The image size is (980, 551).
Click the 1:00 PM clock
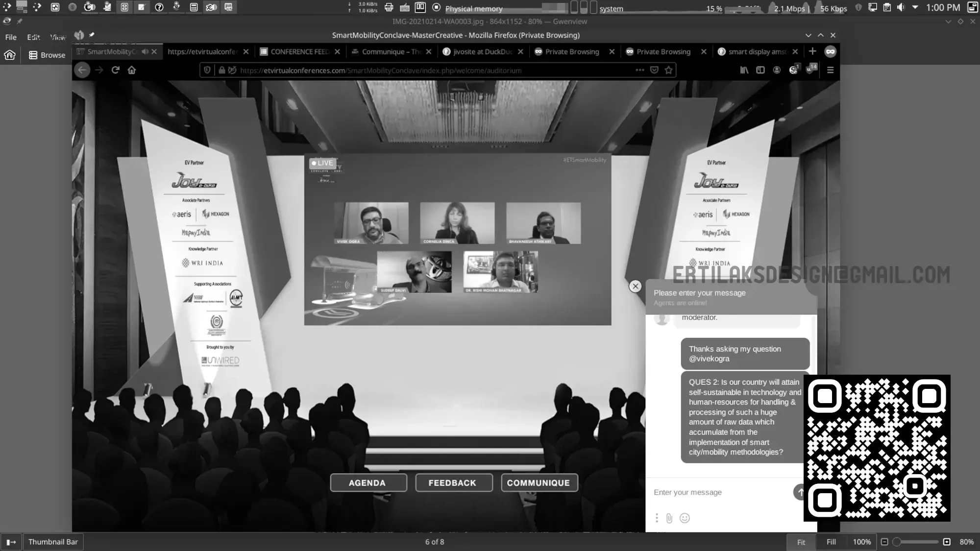pos(943,7)
